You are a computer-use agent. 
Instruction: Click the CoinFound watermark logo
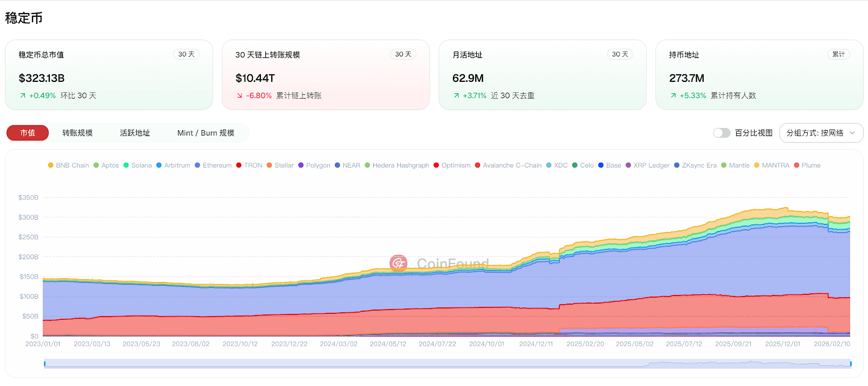click(398, 263)
